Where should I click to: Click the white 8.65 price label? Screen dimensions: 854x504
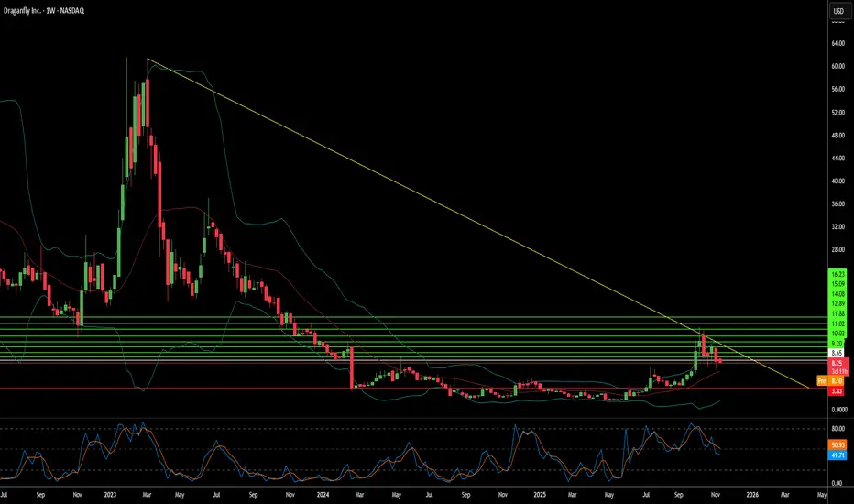tap(837, 353)
